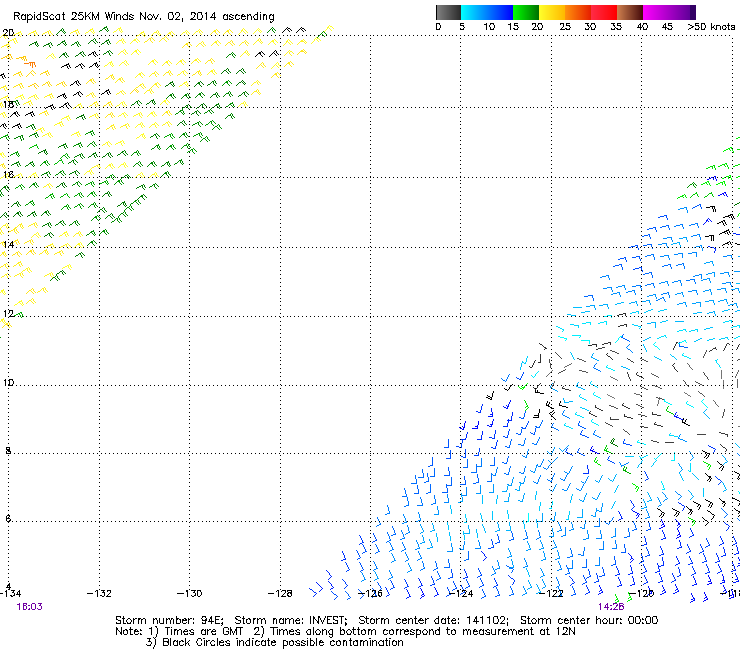
Task: Click the brown 35-40 knots legend color
Action: tap(630, 12)
